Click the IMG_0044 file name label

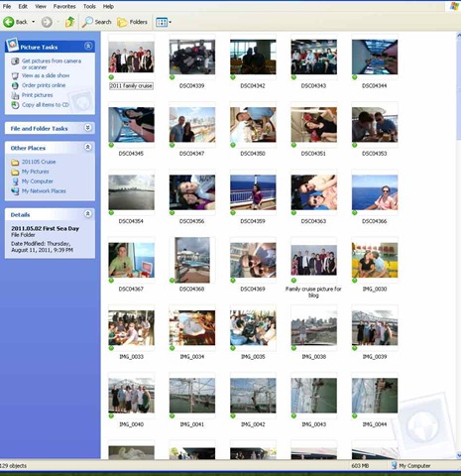(x=375, y=424)
